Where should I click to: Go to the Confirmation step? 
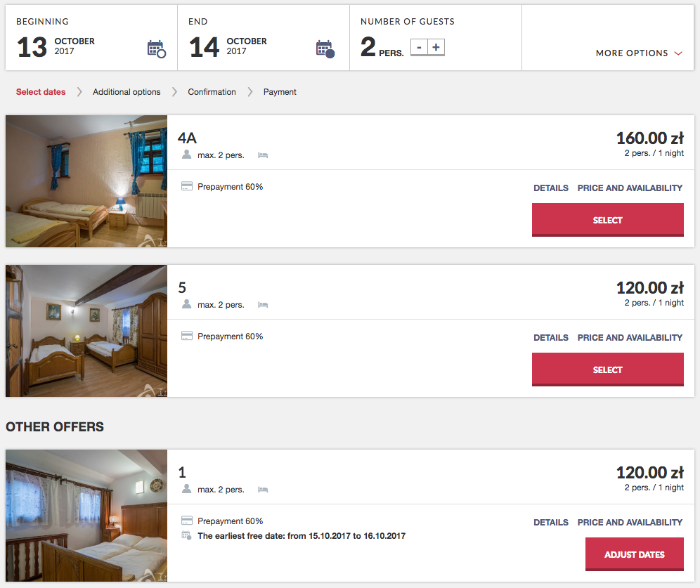pos(212,92)
